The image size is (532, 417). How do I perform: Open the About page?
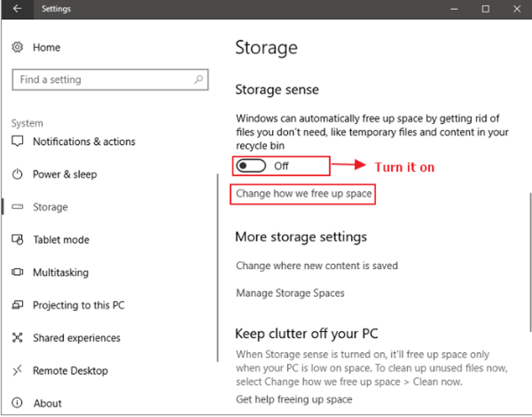[47, 403]
